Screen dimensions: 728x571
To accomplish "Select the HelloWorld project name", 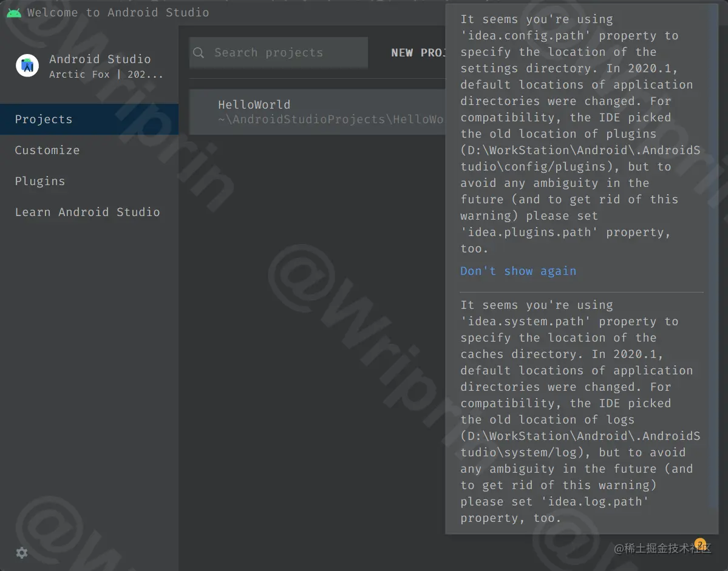I will pos(254,104).
